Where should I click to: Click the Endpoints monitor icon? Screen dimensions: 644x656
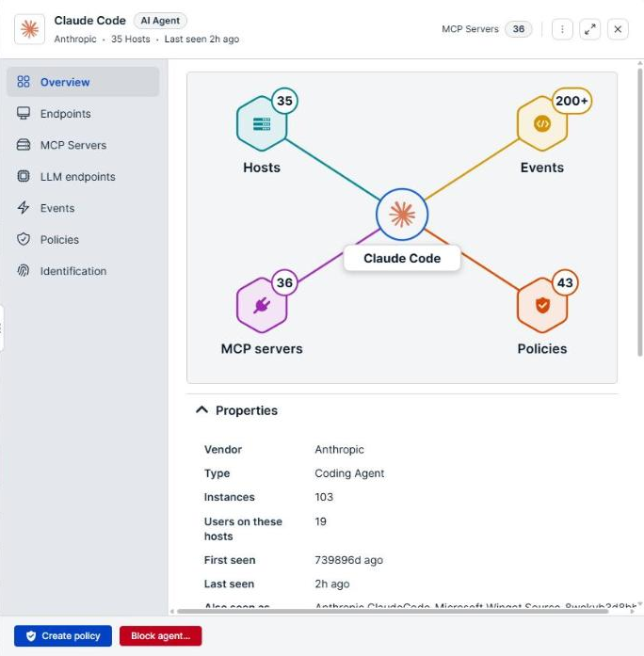pyautogui.click(x=24, y=113)
